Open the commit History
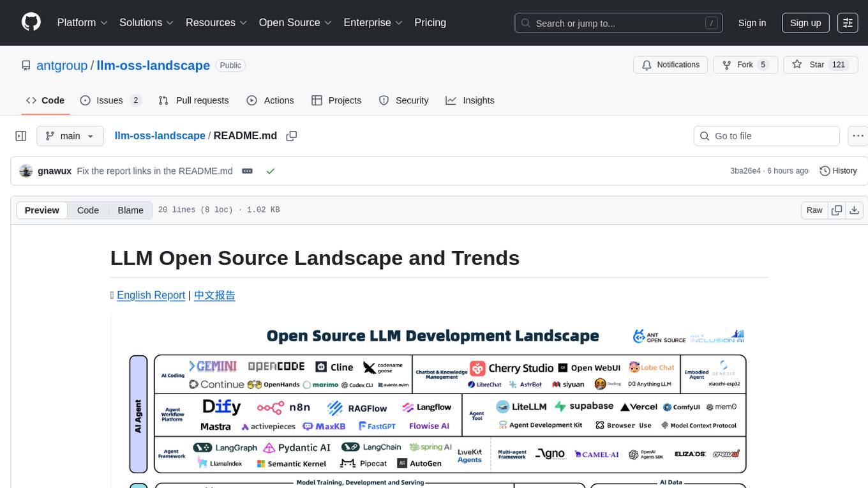 [x=838, y=171]
